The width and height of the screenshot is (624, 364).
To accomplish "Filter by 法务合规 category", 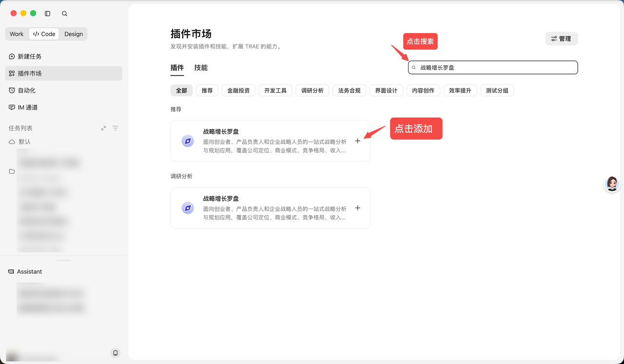I will (x=349, y=91).
